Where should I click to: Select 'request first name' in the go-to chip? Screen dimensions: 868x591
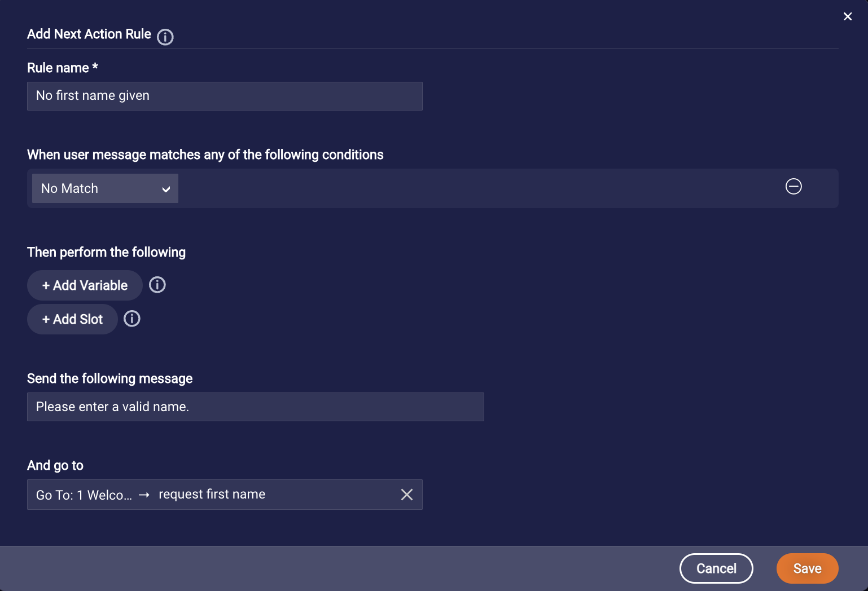click(x=212, y=494)
